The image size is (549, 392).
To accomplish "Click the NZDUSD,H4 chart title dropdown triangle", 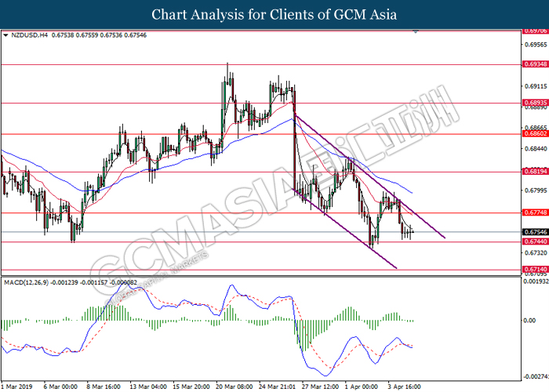I will (x=5, y=35).
